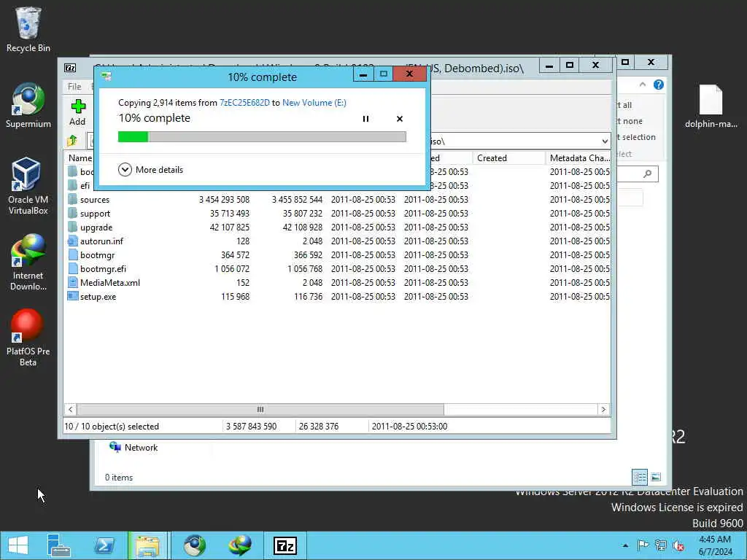Select the bootmgr file
This screenshot has height=560, width=747.
tap(97, 254)
